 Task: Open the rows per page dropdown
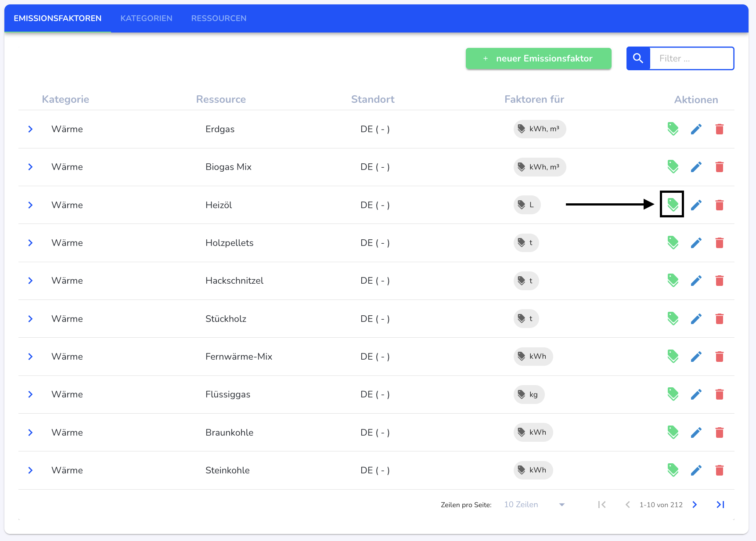tap(534, 505)
